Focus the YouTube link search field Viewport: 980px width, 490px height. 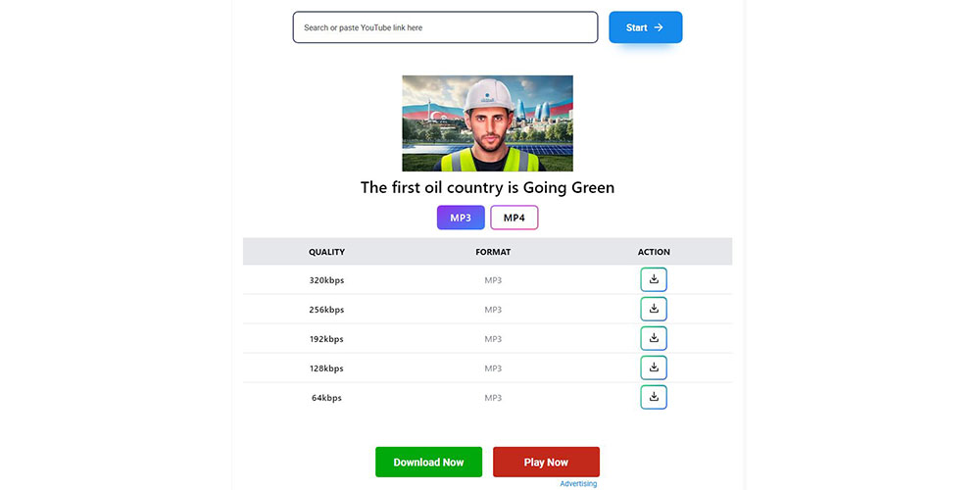pyautogui.click(x=446, y=27)
